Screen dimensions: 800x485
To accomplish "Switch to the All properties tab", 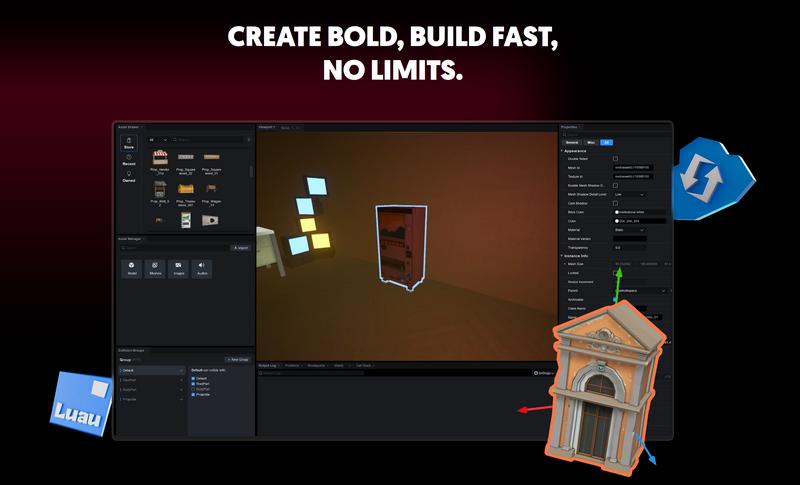I will pos(607,142).
